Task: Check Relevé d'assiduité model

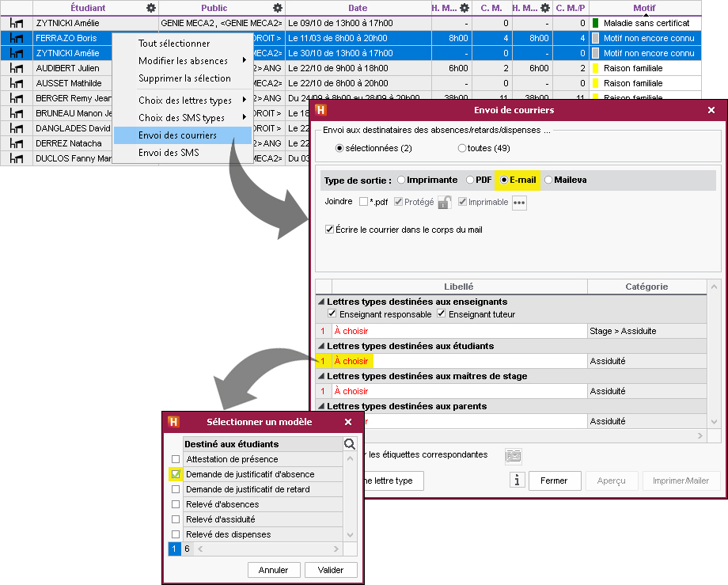Action: 176,519
